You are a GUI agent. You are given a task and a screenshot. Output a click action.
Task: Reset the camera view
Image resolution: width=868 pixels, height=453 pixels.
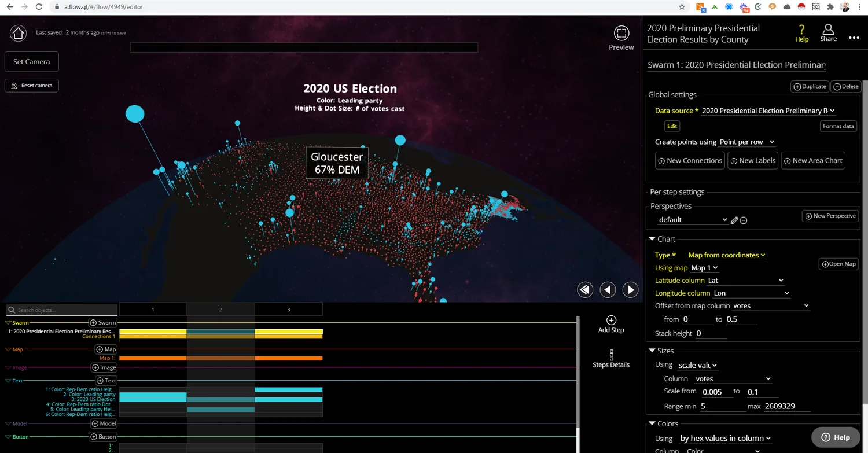(x=32, y=85)
